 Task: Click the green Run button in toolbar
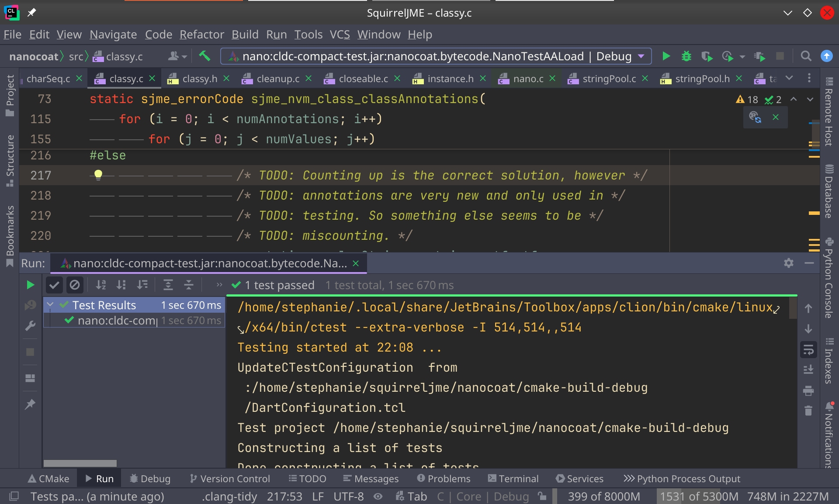(666, 56)
